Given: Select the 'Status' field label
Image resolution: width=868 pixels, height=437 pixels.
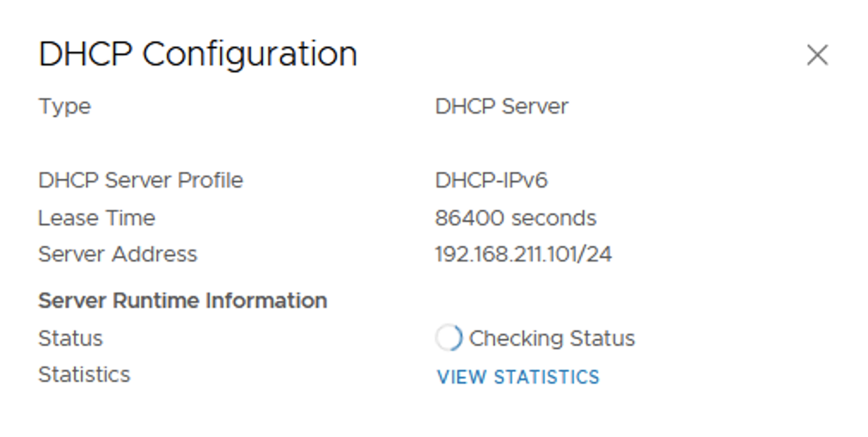Looking at the screenshot, I should pyautogui.click(x=70, y=338).
